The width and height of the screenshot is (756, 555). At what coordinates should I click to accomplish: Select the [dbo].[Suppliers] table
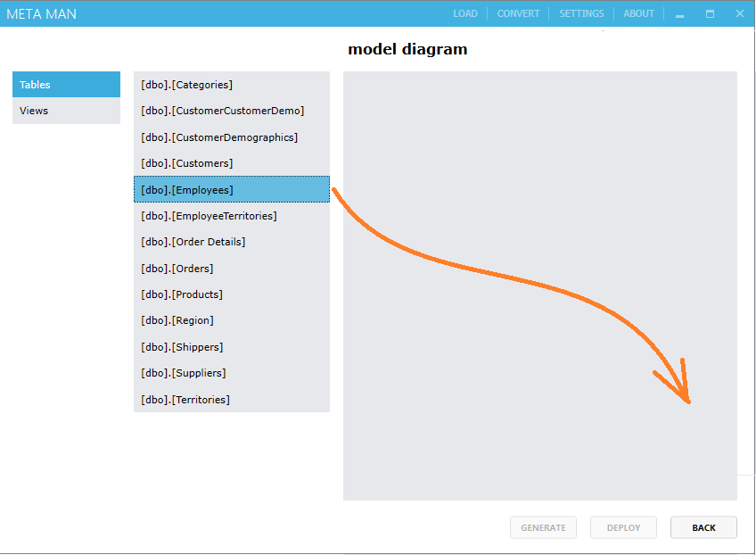232,373
